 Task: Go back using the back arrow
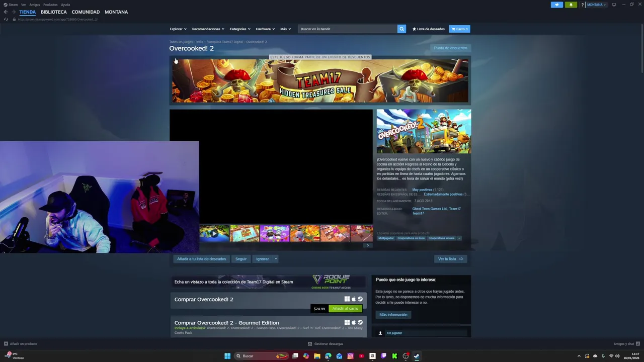[6, 12]
